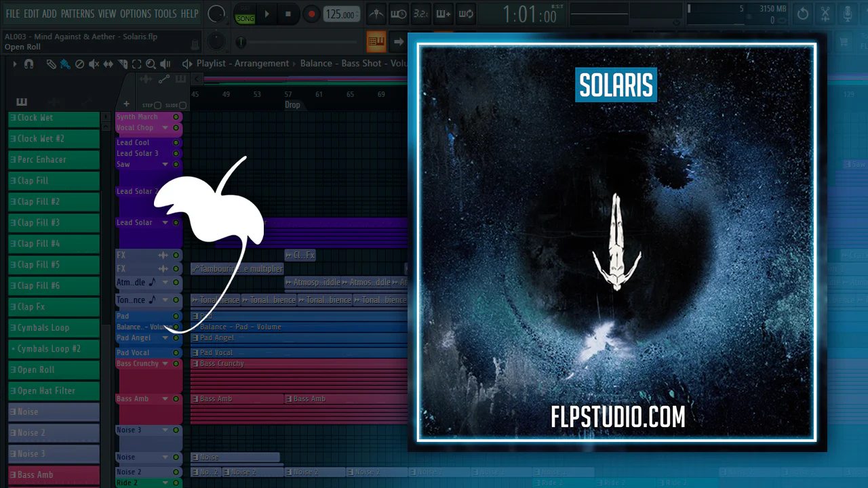Click the speaker icon before Playlist title
This screenshot has height=488, width=868.
pyautogui.click(x=187, y=64)
